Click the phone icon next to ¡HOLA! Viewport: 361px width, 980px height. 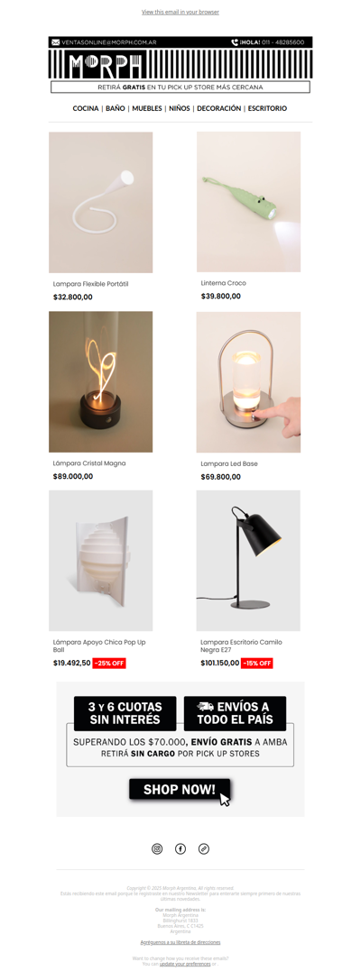(235, 42)
